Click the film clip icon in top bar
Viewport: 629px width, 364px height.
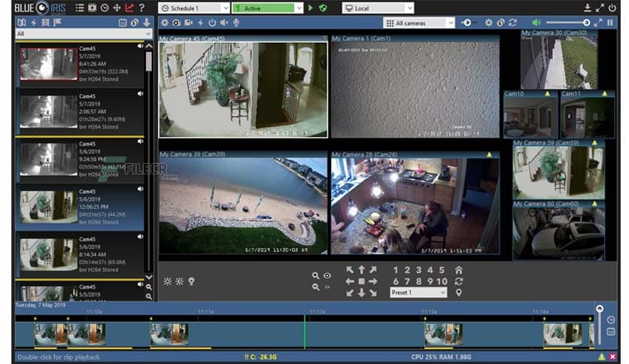93,8
